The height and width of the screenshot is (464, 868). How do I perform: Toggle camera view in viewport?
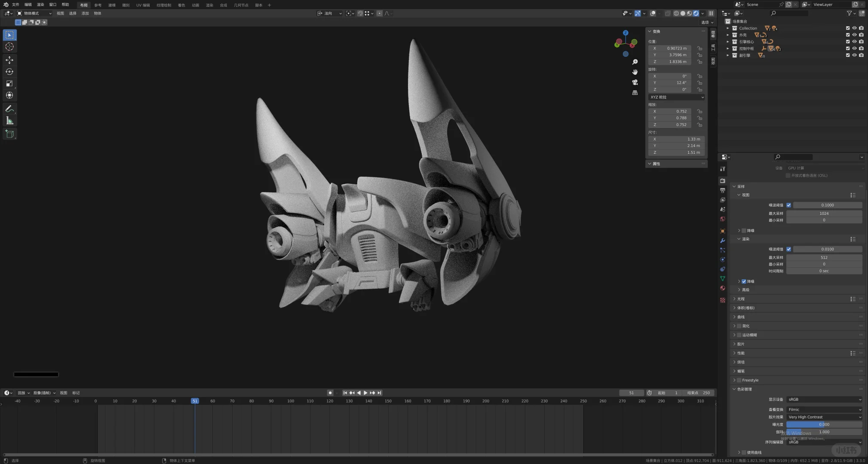pyautogui.click(x=635, y=82)
